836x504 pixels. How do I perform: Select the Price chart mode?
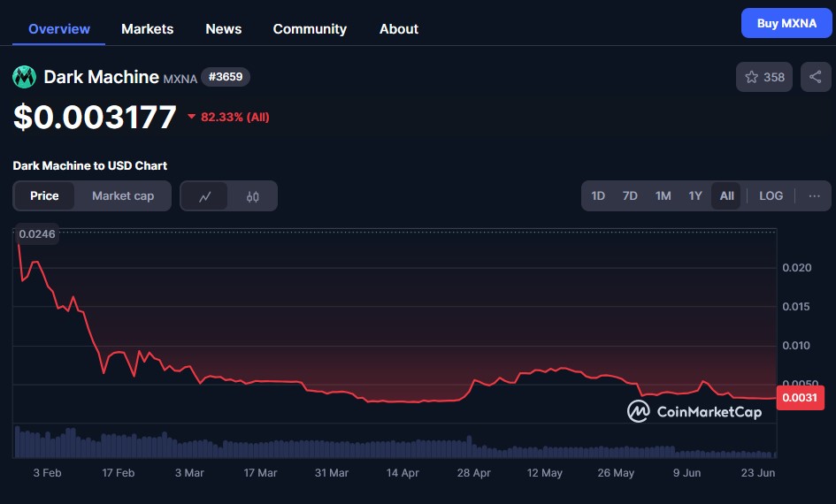44,196
